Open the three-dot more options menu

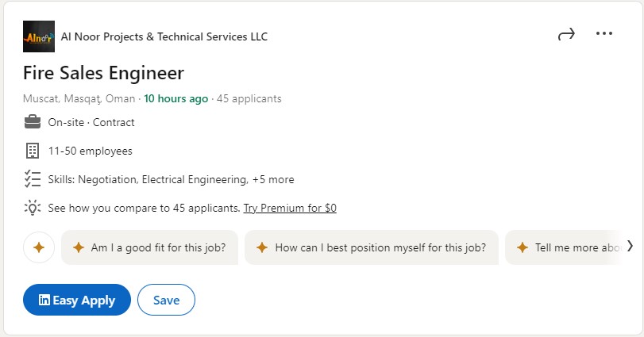point(604,33)
